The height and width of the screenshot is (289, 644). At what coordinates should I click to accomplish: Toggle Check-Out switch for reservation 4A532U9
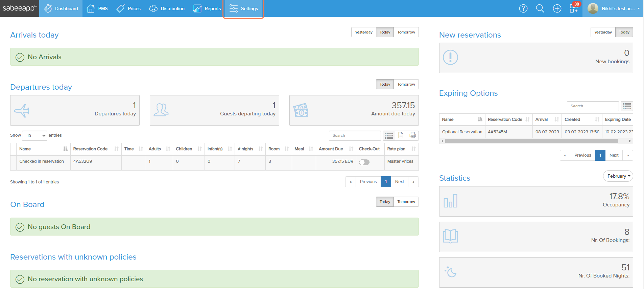[x=364, y=162]
